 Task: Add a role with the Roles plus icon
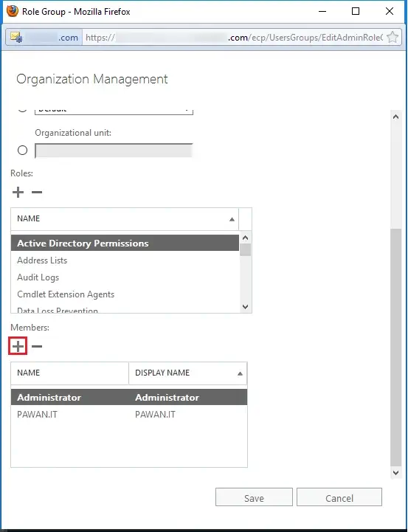point(18,192)
